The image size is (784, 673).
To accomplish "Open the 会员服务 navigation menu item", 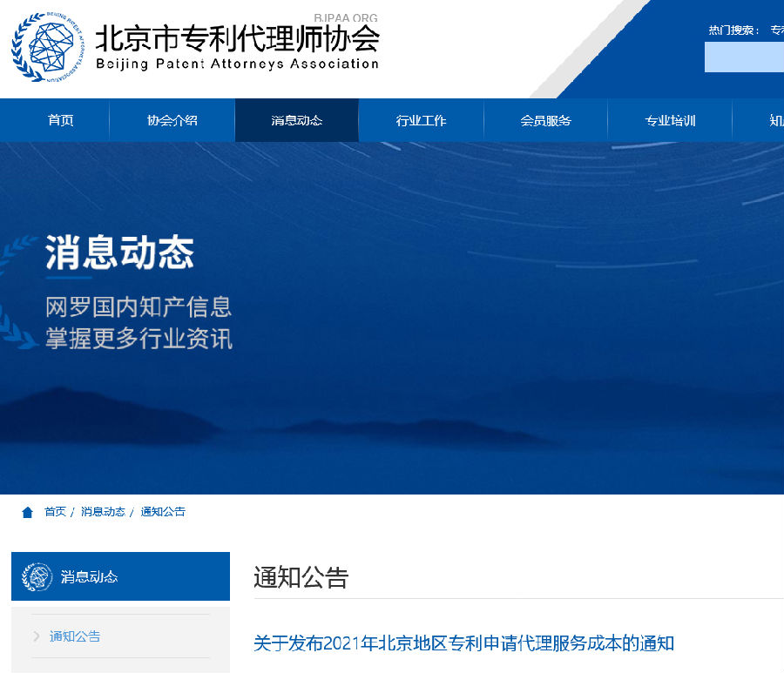I will [x=545, y=120].
